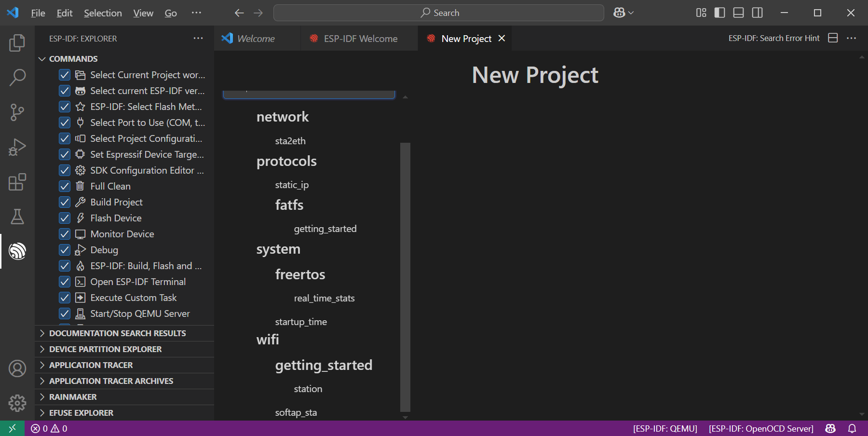
Task: Select the ESP-IDF Espressif activity icon
Action: (17, 251)
